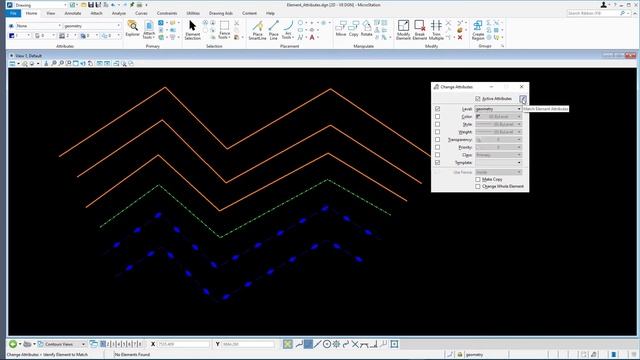Select the Modify Element tool
This screenshot has width=640, height=360.
click(x=403, y=30)
